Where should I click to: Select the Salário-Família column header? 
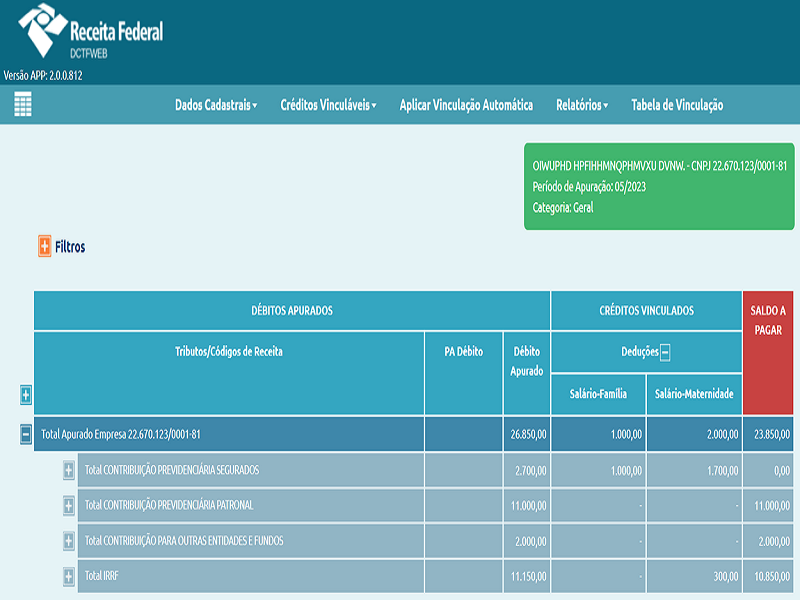(x=598, y=394)
